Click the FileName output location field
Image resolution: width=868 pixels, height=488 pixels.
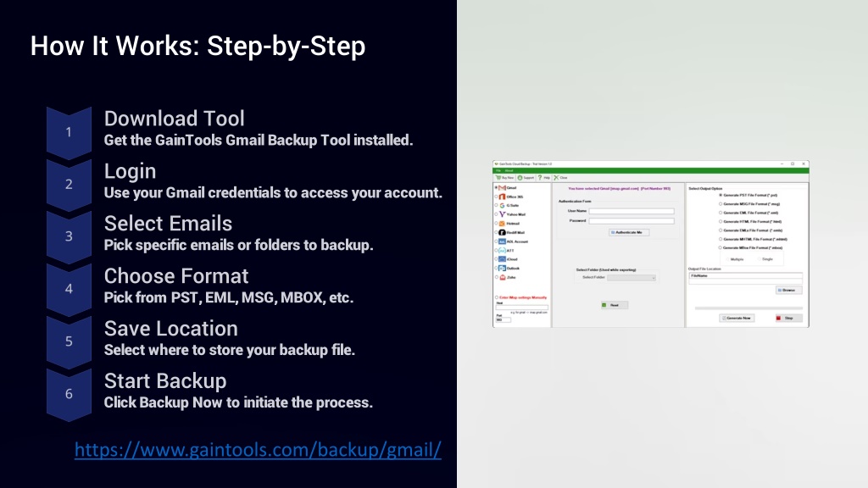point(745,275)
